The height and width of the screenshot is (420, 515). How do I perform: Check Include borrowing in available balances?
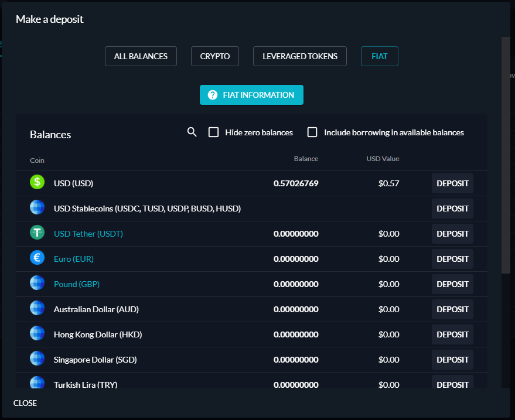coord(312,132)
